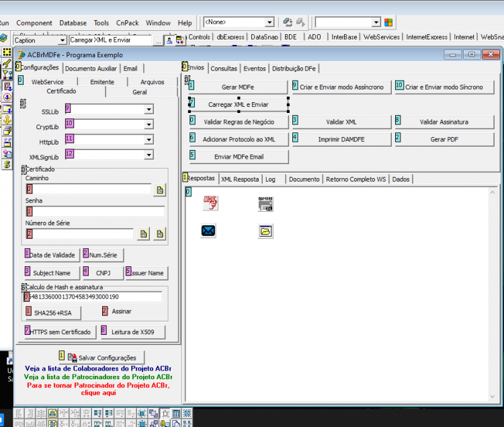This screenshot has width=504, height=427.
Task: Click the window-with-anchor icon in left toolbar
Action: (7, 109)
